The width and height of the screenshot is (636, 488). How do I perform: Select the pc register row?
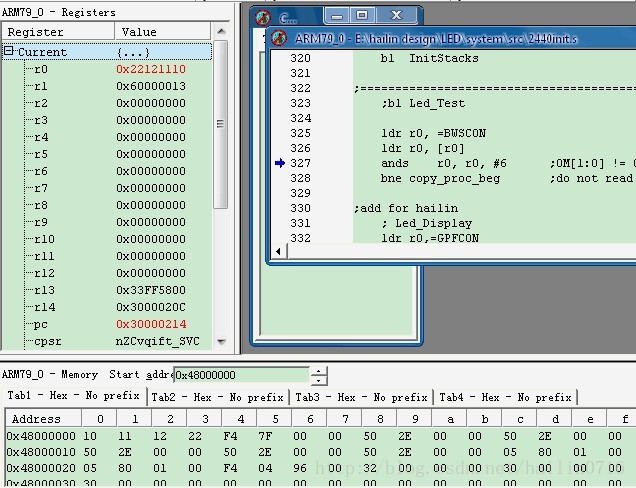41,324
